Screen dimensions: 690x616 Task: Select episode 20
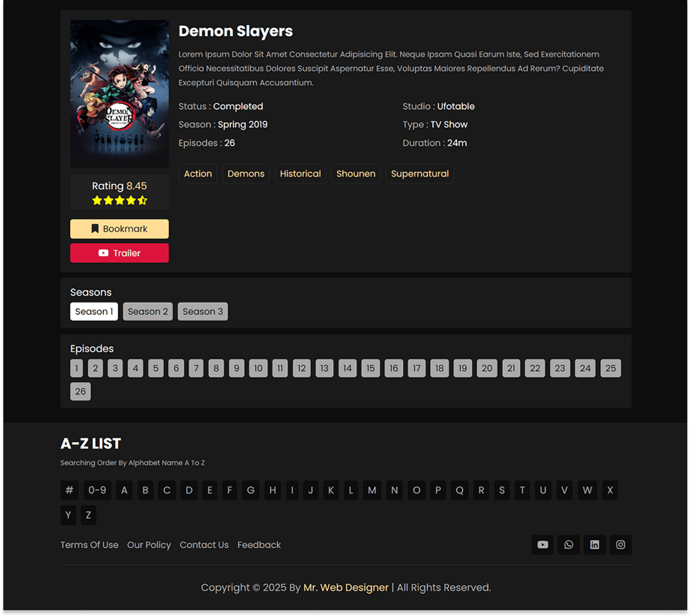point(487,368)
